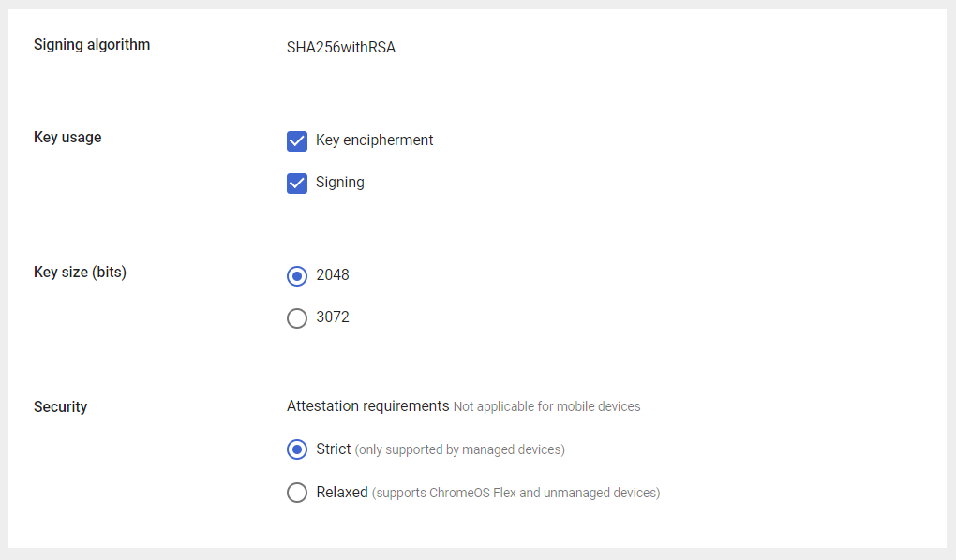
Task: Click the "Not applicable for mobile devices" note
Action: [546, 407]
